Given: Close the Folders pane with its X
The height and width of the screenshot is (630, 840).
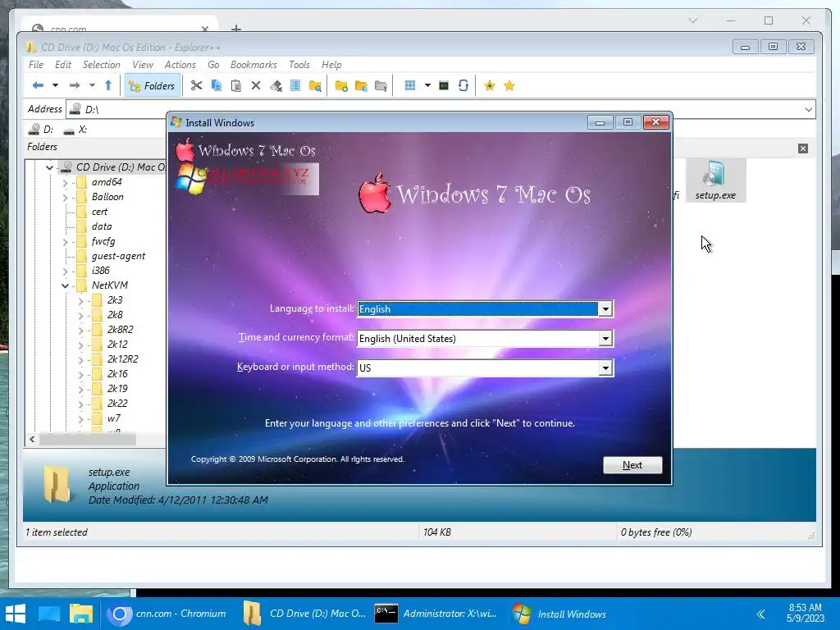Looking at the screenshot, I should click(802, 148).
